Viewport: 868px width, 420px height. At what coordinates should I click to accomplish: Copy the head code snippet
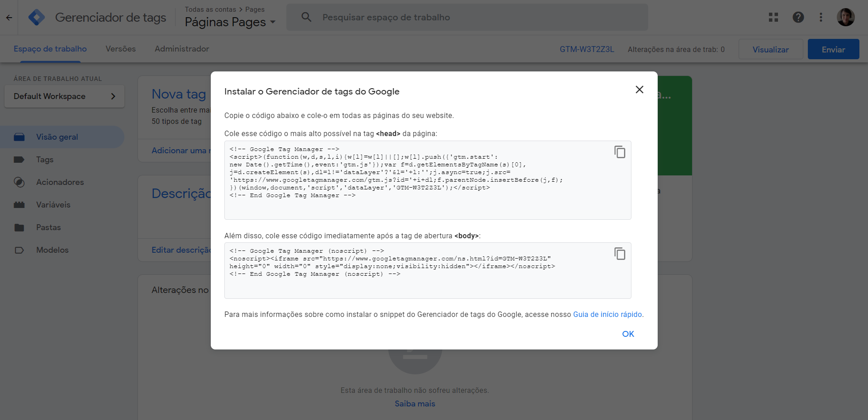(620, 152)
